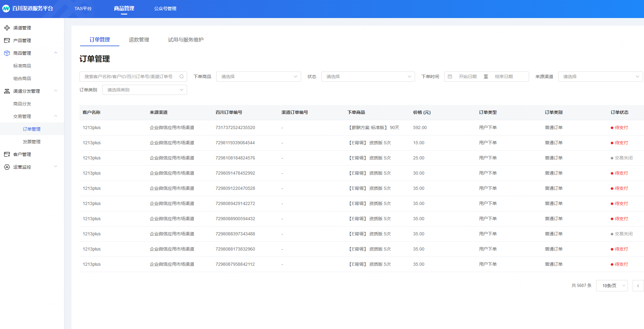Open 组合商品 in sidebar
Viewport: 644px width, 329px height.
[22, 78]
